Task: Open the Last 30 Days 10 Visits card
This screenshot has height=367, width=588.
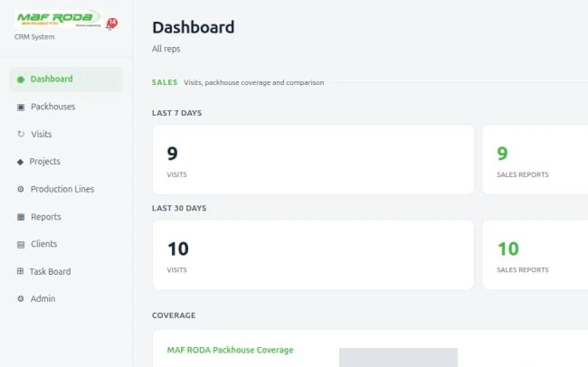Action: [313, 255]
